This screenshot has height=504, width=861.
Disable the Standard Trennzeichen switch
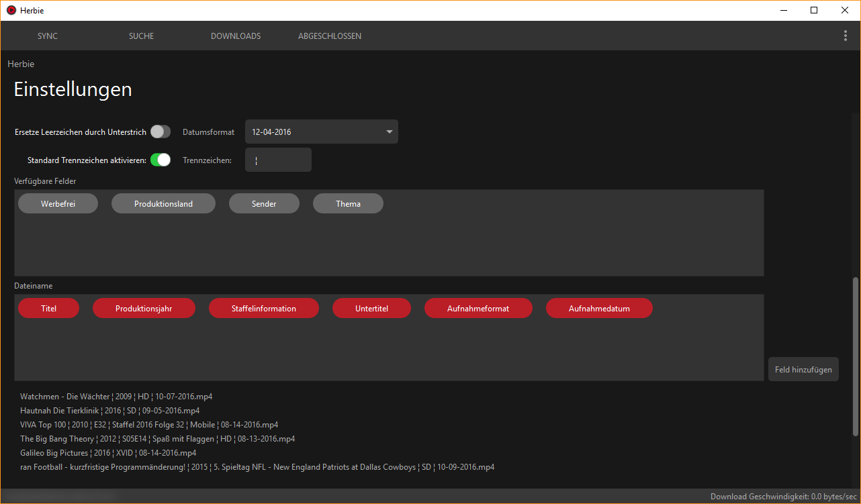click(160, 160)
